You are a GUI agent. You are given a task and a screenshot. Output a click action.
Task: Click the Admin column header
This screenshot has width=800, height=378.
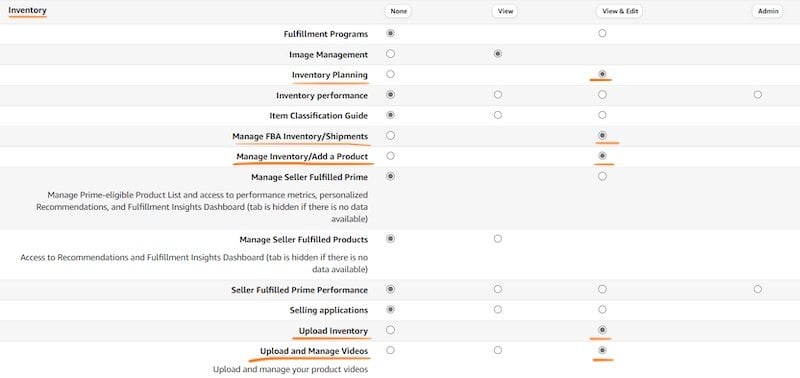(x=768, y=11)
